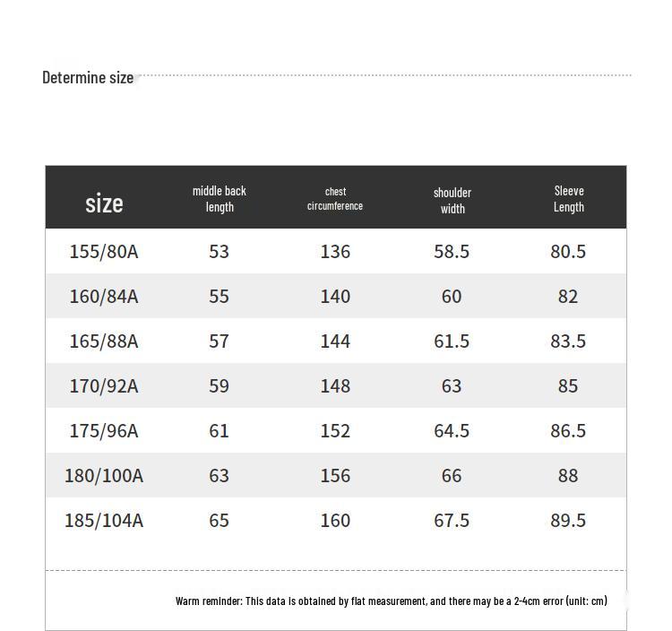Select size row 155/80A

click(x=104, y=252)
